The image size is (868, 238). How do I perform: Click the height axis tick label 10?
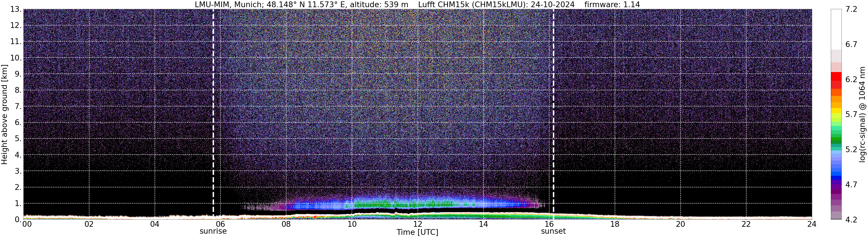click(16, 58)
